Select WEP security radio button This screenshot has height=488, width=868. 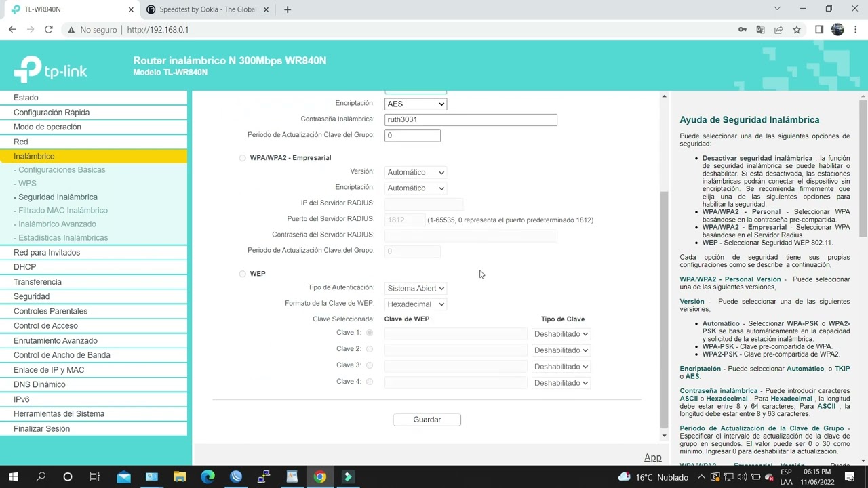pyautogui.click(x=242, y=274)
